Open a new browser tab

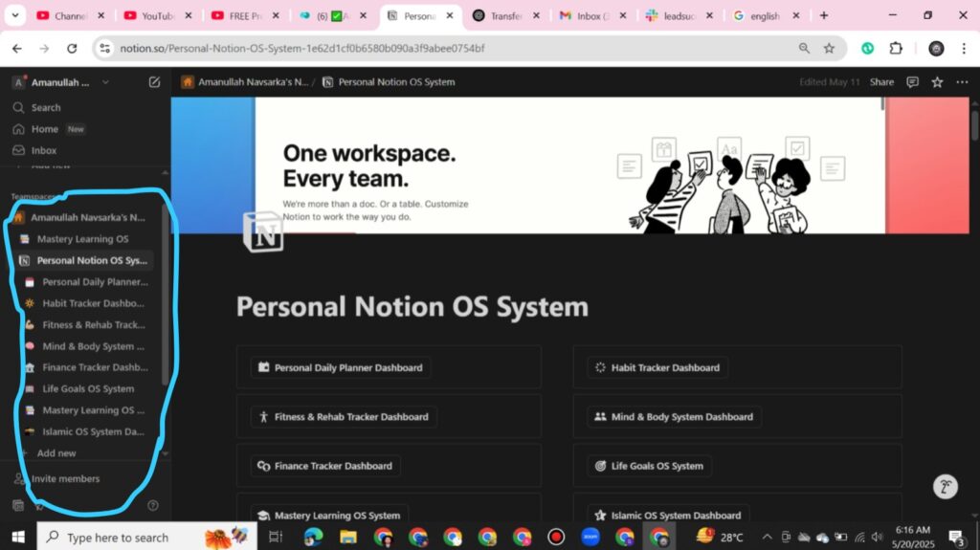[x=824, y=15]
